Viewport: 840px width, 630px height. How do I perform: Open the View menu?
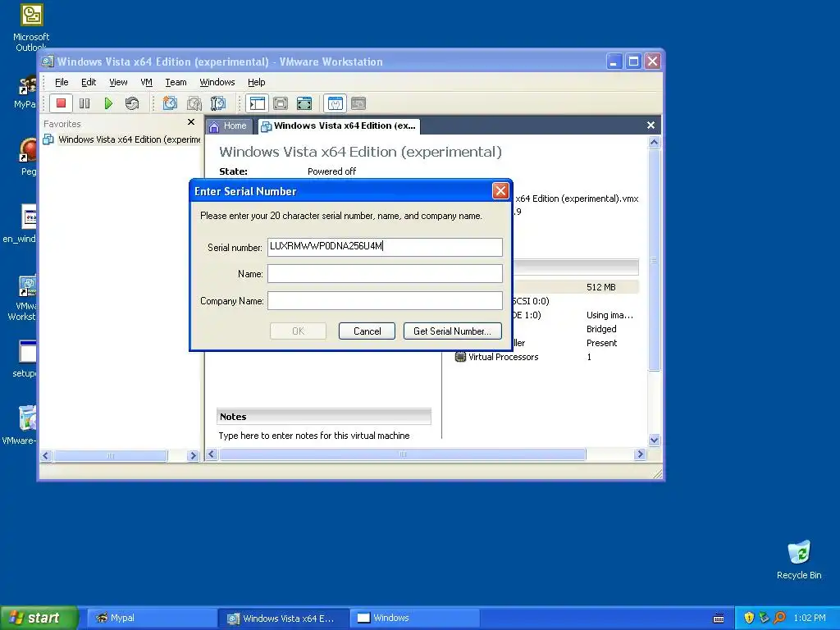pos(118,82)
